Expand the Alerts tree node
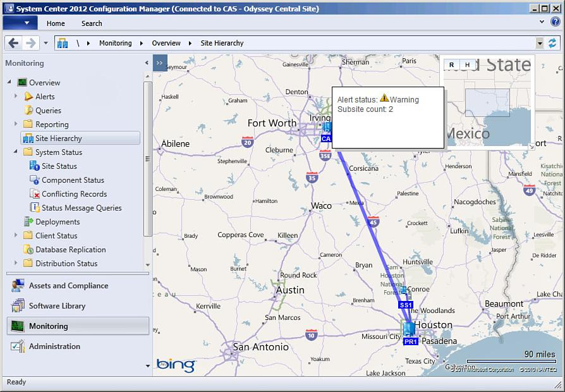 16,96
